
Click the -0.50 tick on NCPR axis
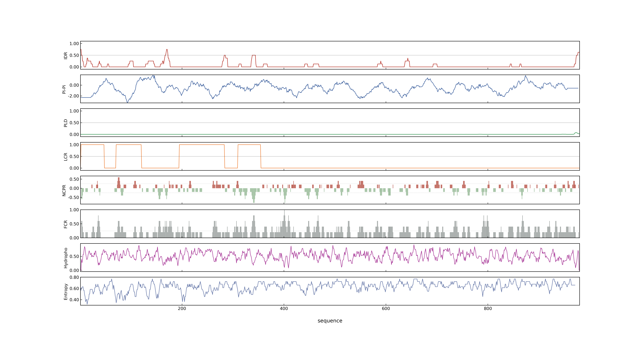(73, 197)
